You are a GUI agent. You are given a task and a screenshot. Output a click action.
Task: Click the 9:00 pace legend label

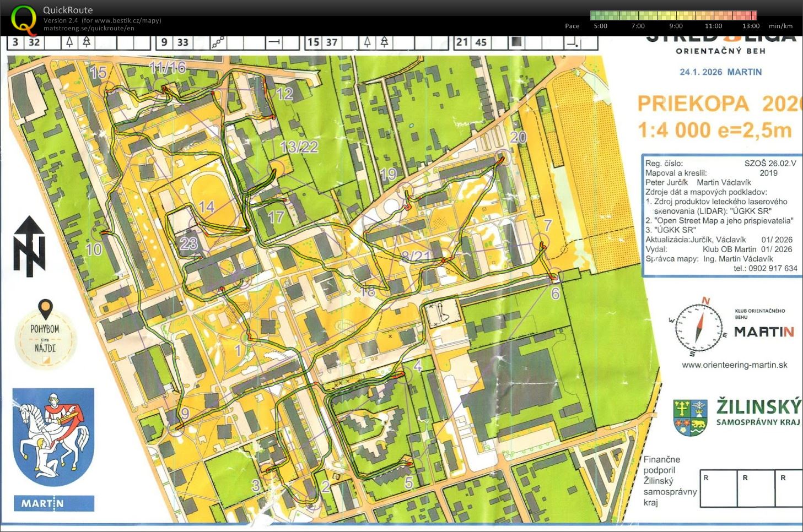point(676,26)
